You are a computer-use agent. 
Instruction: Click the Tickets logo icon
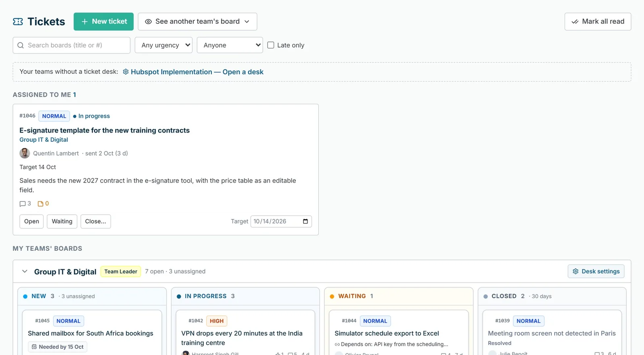[18, 22]
